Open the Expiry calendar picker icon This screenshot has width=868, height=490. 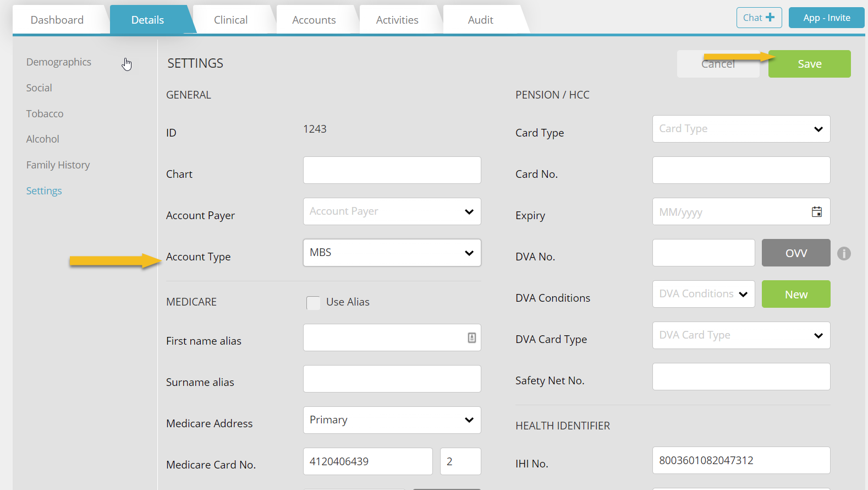pyautogui.click(x=817, y=211)
